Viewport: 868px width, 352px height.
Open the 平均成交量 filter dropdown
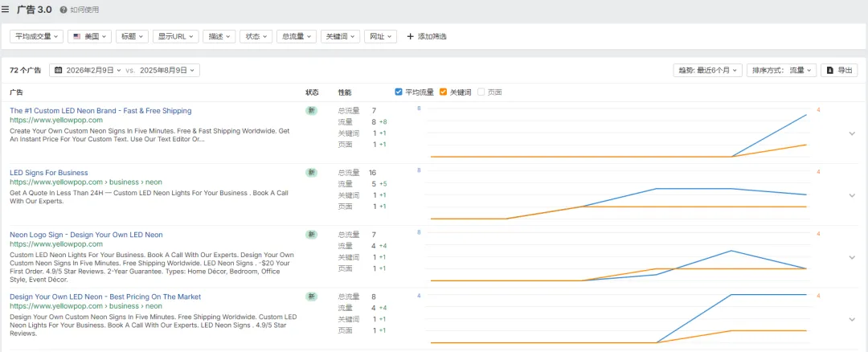pyautogui.click(x=36, y=36)
